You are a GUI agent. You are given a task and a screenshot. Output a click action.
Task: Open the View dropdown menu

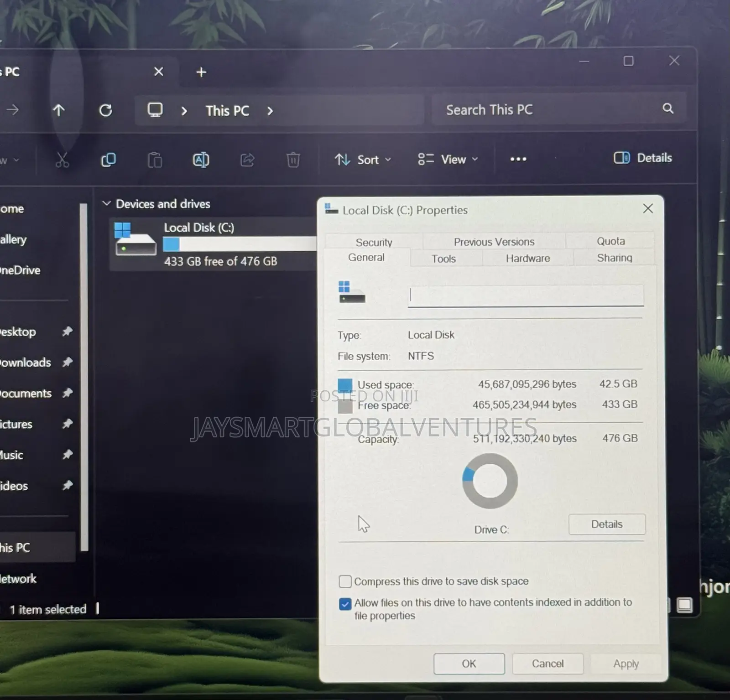click(448, 159)
